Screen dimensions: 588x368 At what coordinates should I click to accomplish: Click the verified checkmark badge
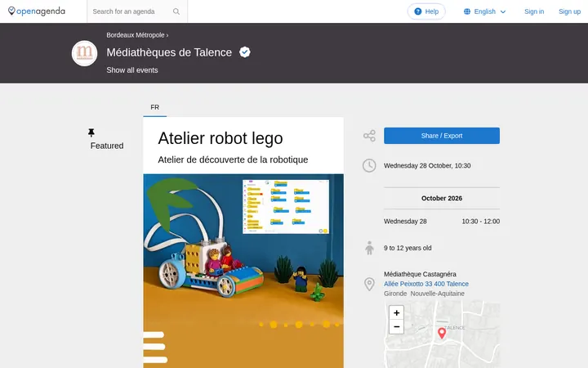245,52
